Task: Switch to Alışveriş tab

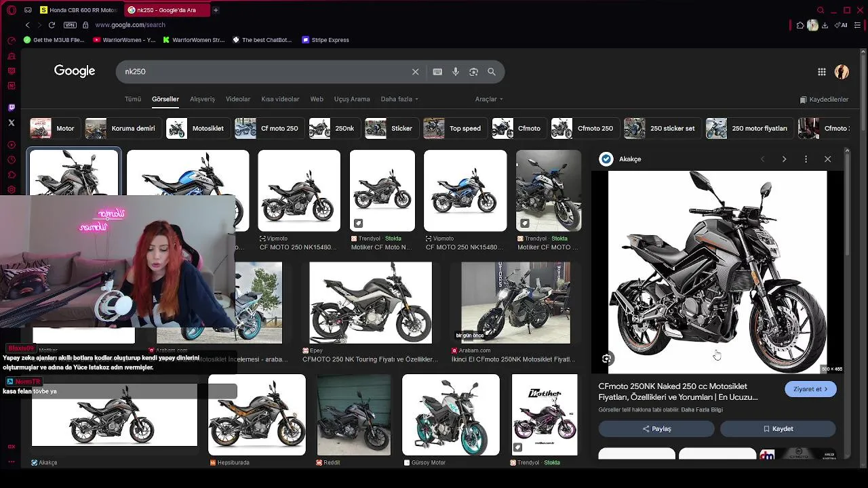Action: [x=202, y=99]
